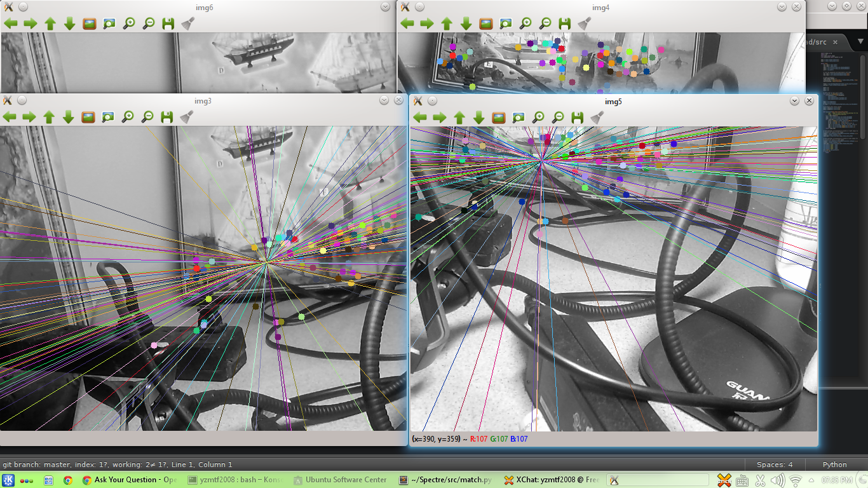This screenshot has height=488, width=868.
Task: Pan left in the img3 window
Action: click(x=10, y=117)
